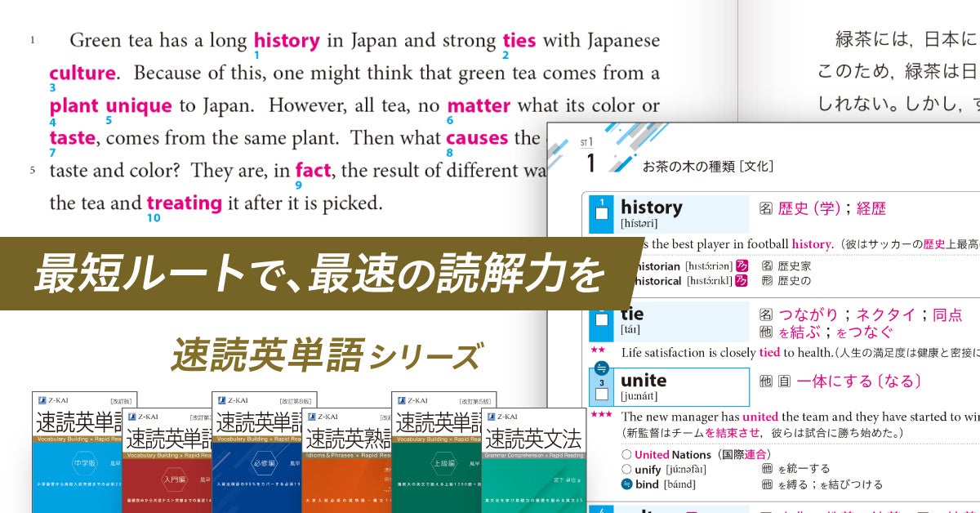Open the blue 必修編 book cover
Screen dimensions: 980x513
(x=256, y=452)
